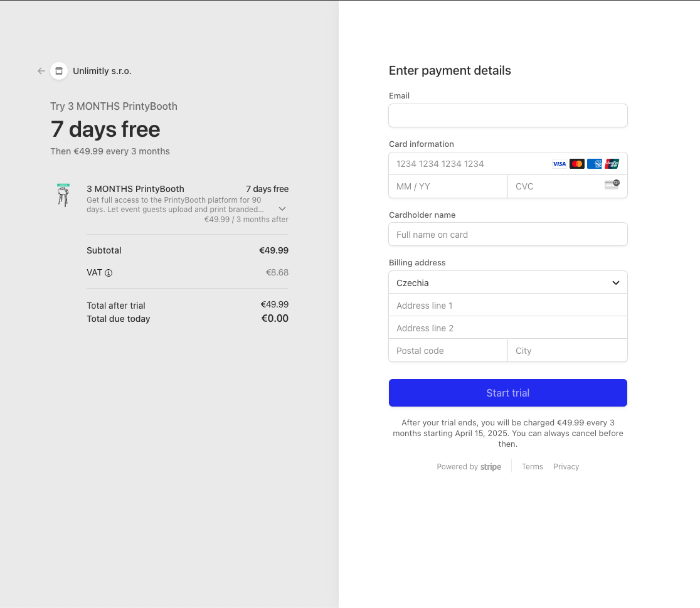Click the Unlimitly store logo icon
Screen dimensions: 700x608
click(59, 71)
